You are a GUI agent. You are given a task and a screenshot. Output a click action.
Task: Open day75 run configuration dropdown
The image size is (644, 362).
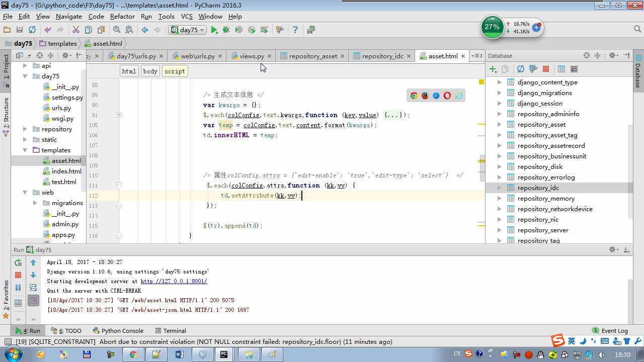click(x=188, y=30)
